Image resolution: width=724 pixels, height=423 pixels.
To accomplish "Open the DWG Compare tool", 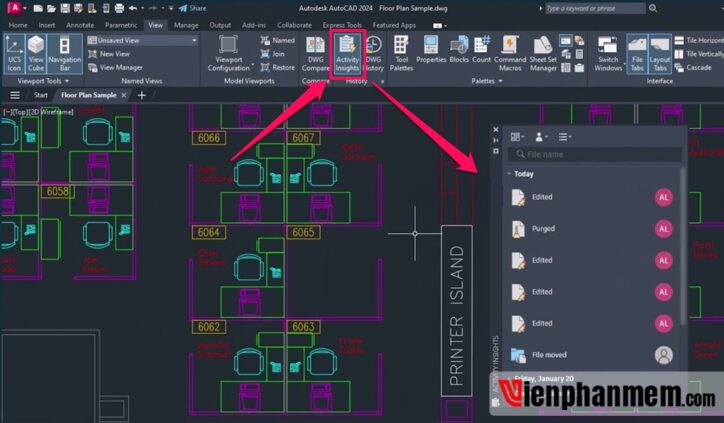I will (x=315, y=54).
